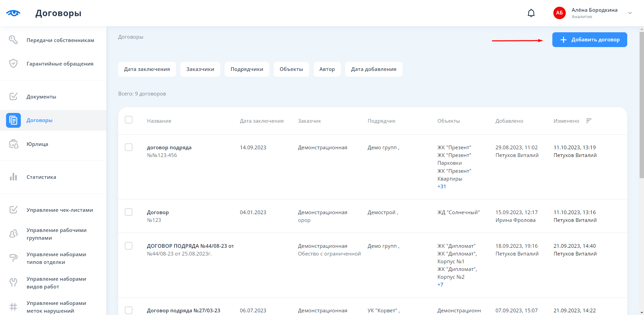Click the Статистика bar chart icon

tap(13, 177)
